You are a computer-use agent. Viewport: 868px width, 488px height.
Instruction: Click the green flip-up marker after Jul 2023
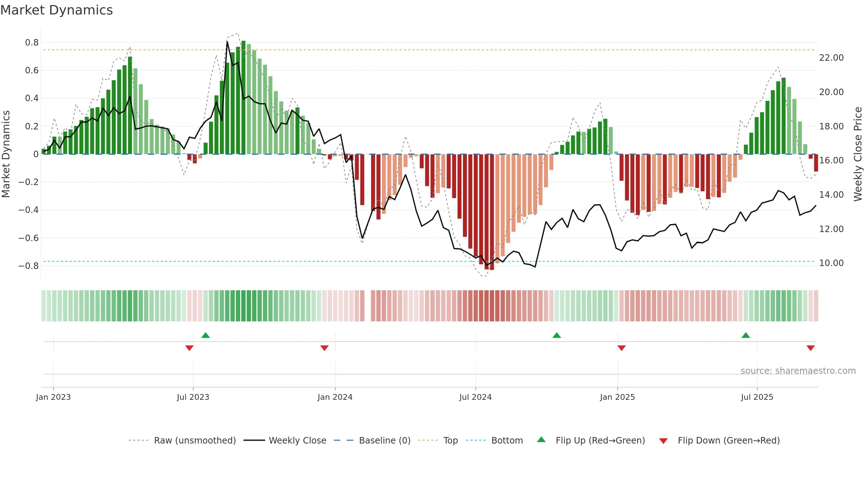(206, 335)
